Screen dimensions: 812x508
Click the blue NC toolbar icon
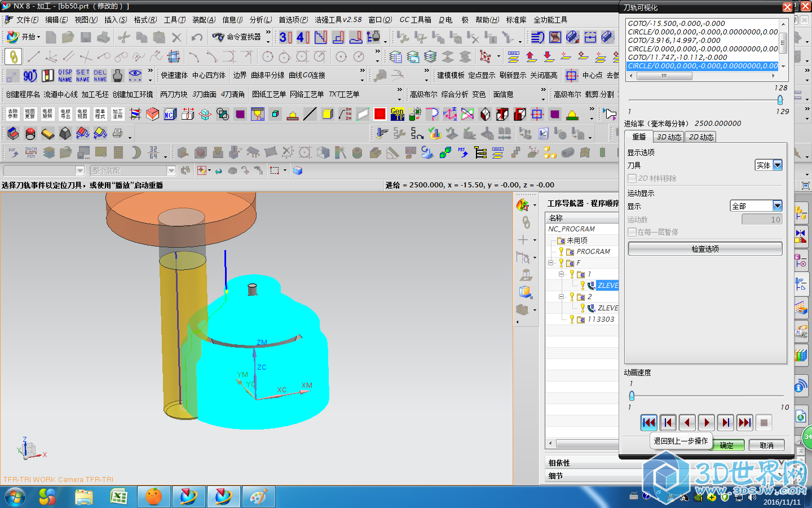pos(170,115)
